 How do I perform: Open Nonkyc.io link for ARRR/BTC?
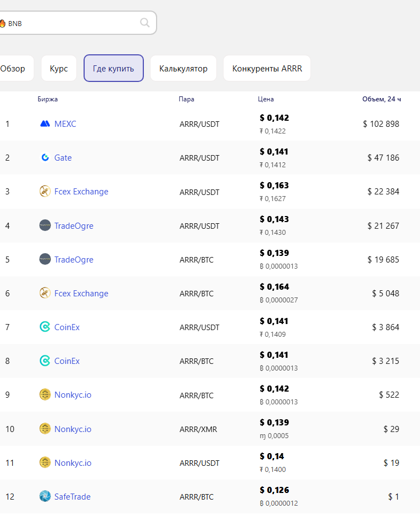pyautogui.click(x=72, y=395)
